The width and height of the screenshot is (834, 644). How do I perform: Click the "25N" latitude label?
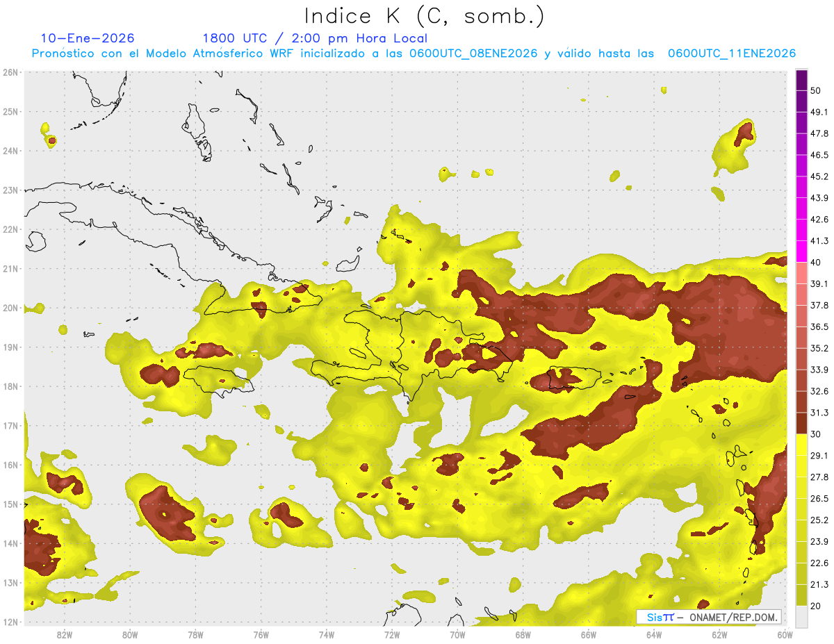[x=10, y=111]
